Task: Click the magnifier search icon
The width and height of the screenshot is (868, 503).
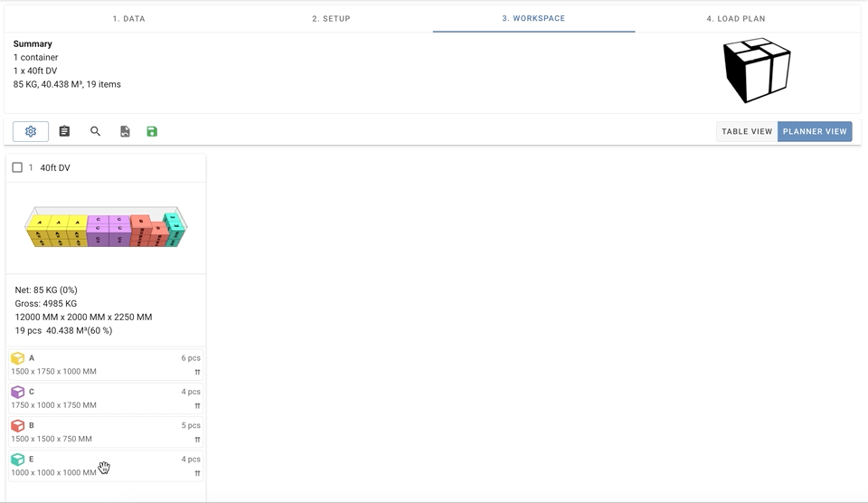Action: point(95,131)
